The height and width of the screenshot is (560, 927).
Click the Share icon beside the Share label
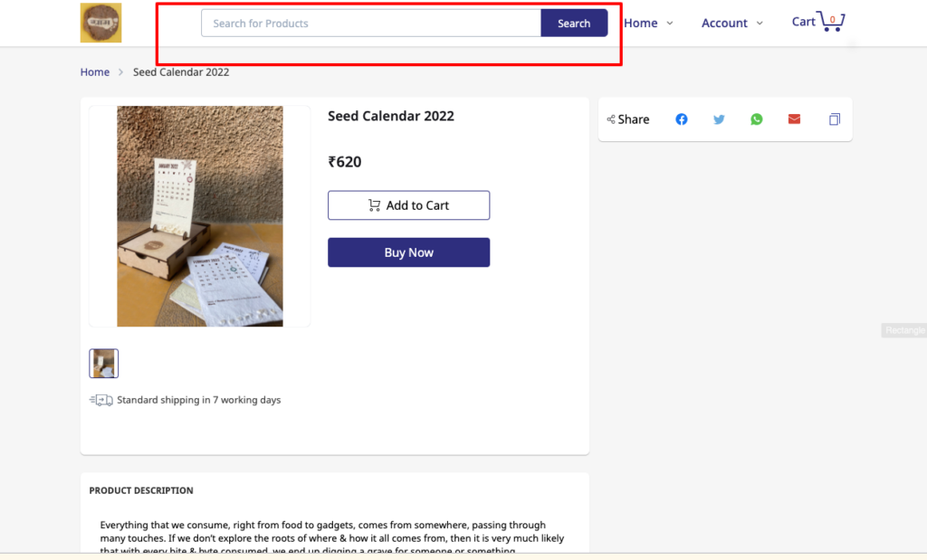click(611, 119)
